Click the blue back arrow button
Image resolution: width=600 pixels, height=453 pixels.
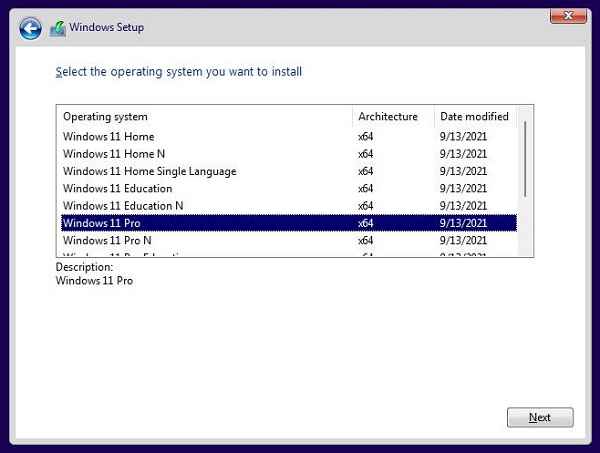tap(30, 29)
